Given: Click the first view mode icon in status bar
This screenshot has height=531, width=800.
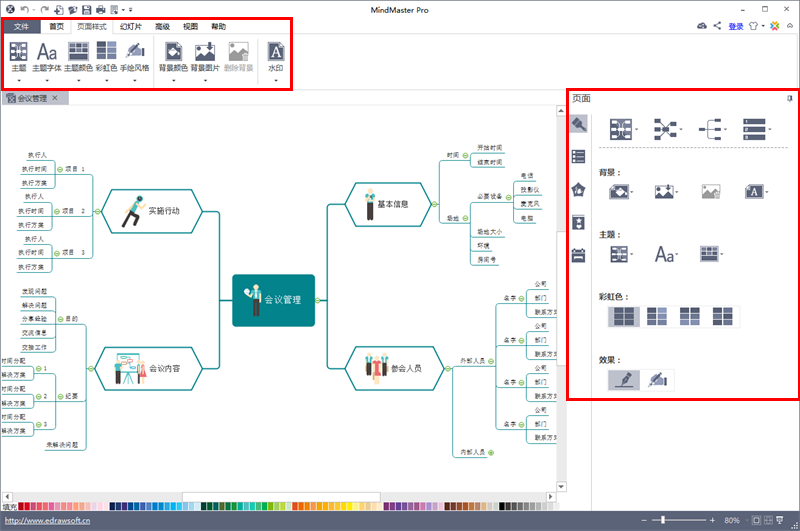Looking at the screenshot, I should 756,520.
